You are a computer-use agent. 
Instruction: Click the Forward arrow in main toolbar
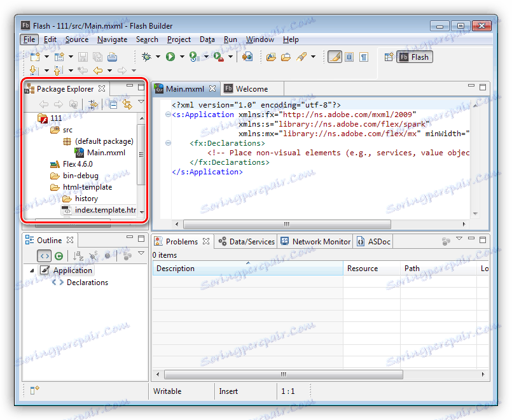pyautogui.click(x=122, y=70)
